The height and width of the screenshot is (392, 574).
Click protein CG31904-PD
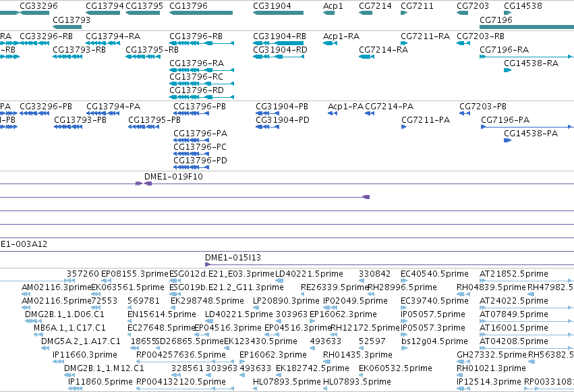click(x=268, y=127)
